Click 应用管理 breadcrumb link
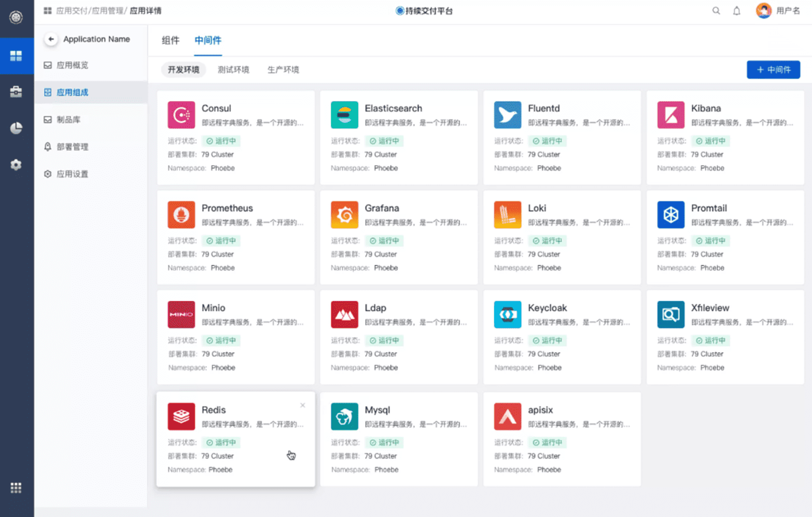Screen dimensions: 812x517 108,11
